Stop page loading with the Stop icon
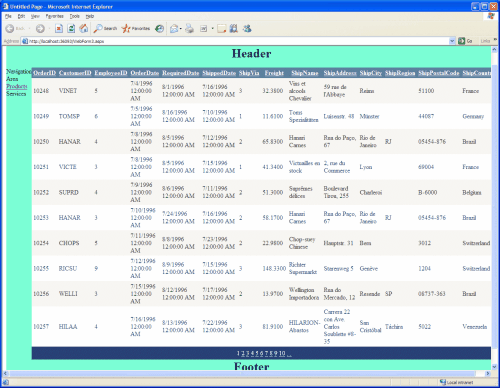 (59, 29)
